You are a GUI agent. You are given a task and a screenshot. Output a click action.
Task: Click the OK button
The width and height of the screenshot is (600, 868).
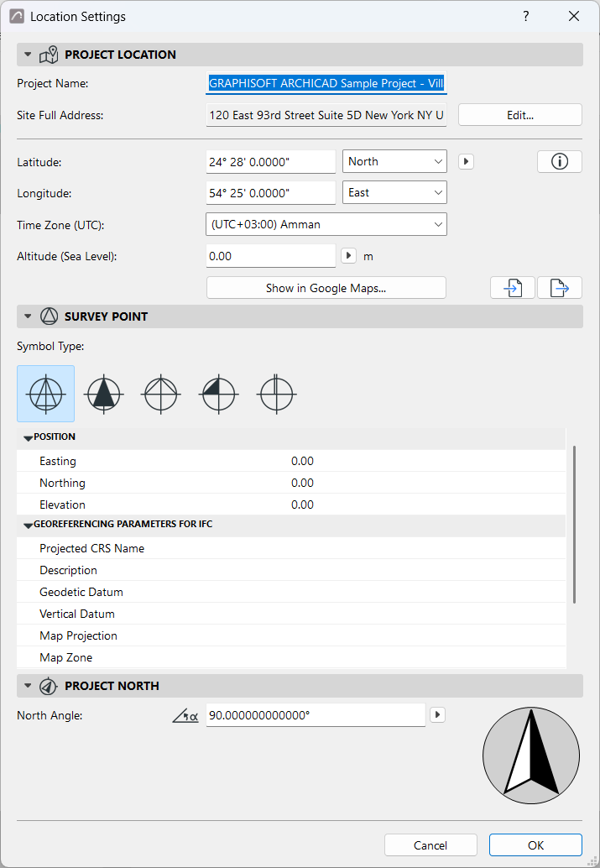pos(535,845)
